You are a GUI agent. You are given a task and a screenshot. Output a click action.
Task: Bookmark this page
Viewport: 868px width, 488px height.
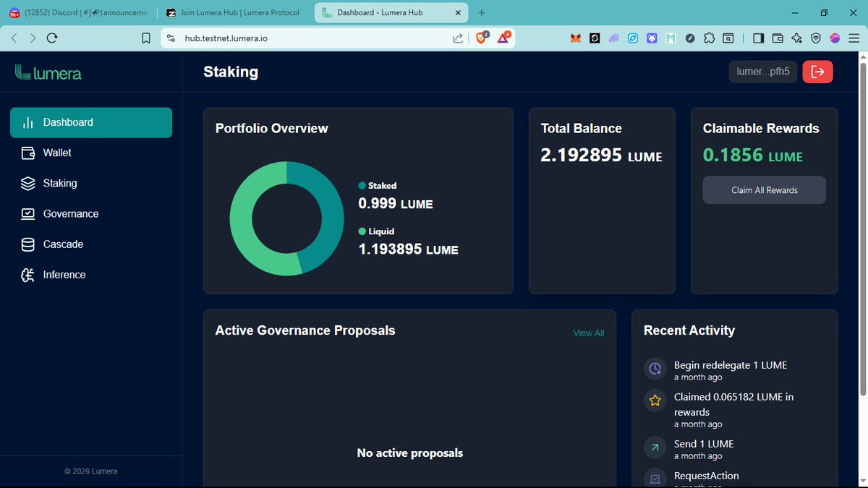tap(146, 38)
